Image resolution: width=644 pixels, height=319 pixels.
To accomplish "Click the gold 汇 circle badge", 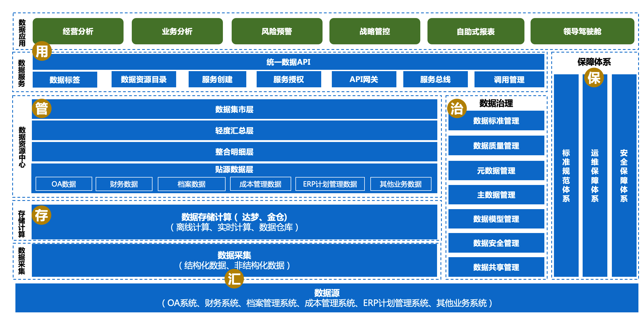I will [234, 279].
